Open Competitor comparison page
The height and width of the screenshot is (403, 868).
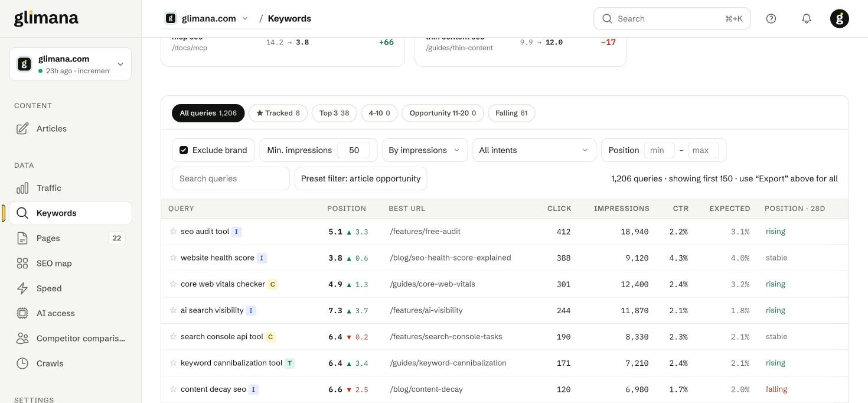pos(70,339)
